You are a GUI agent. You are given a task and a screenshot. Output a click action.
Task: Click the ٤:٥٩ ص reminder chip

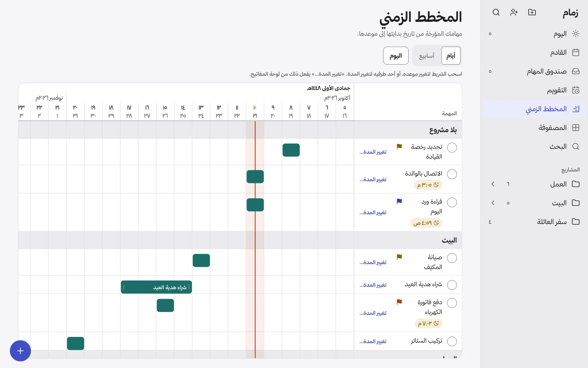(x=426, y=223)
